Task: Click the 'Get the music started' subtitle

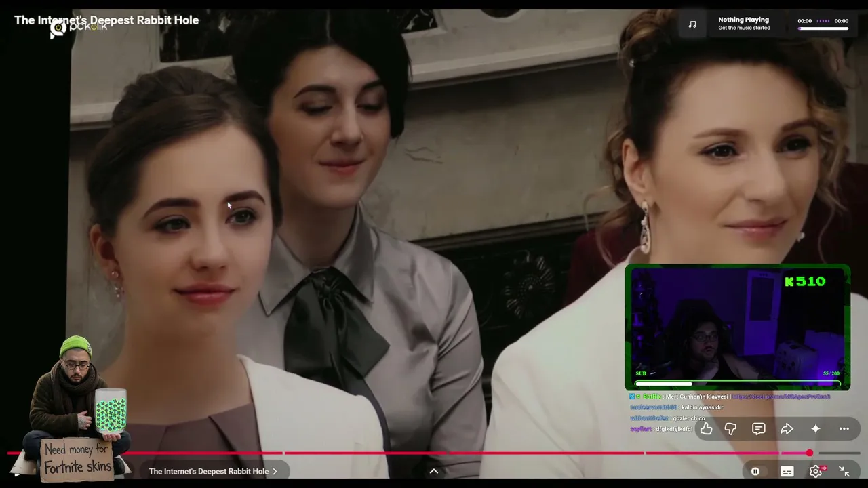Action: (x=744, y=28)
